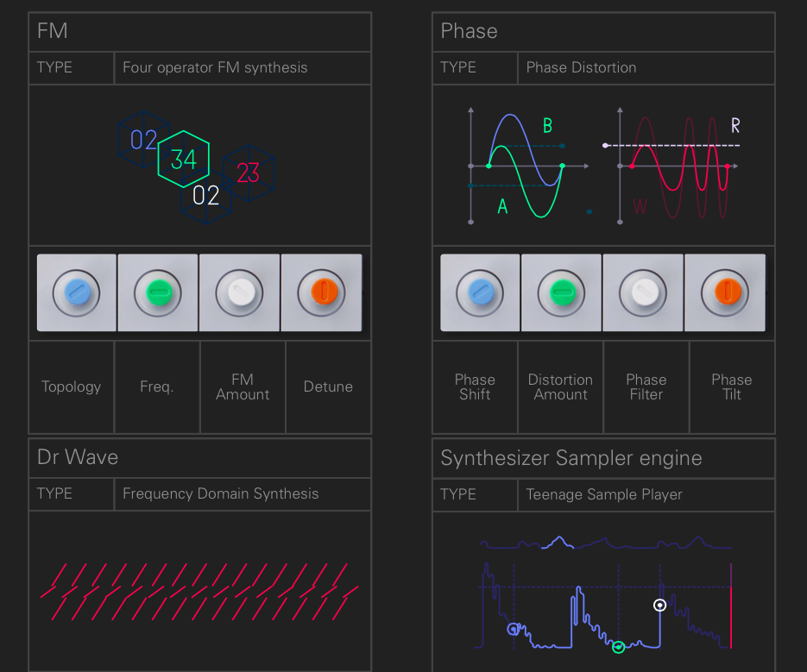The width and height of the screenshot is (807, 672).
Task: Click the blue Topology knob in FM
Action: tap(77, 292)
